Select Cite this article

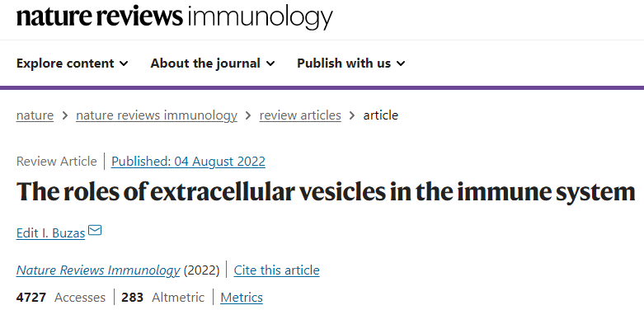(x=277, y=270)
